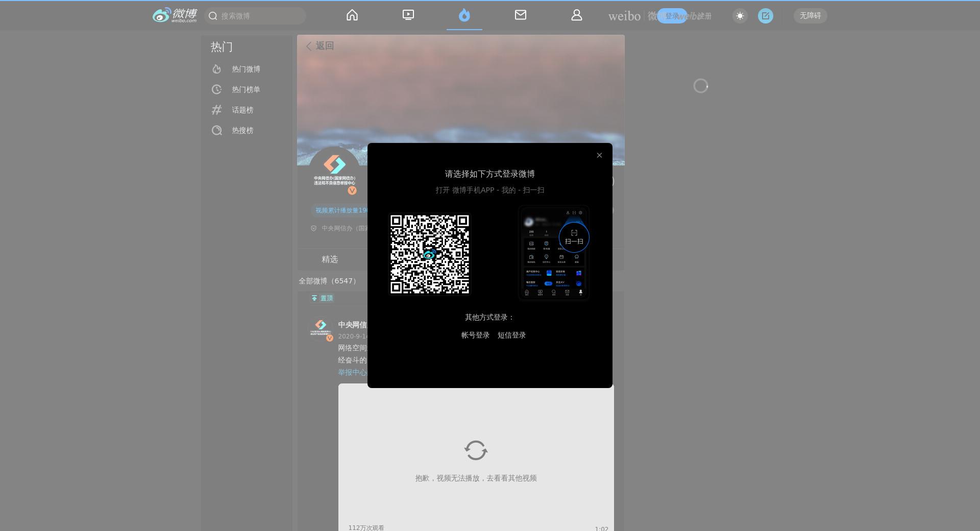Click the compose post icon
Screen dimensions: 980x531
(x=766, y=16)
